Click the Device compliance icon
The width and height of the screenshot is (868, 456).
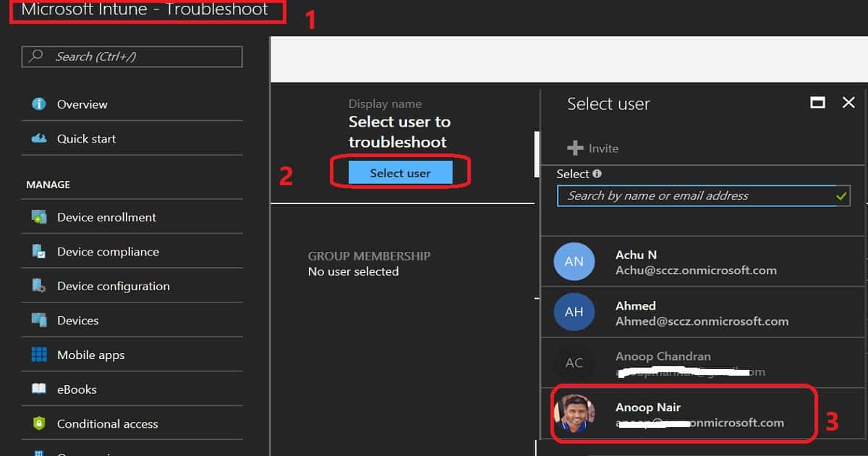(39, 252)
